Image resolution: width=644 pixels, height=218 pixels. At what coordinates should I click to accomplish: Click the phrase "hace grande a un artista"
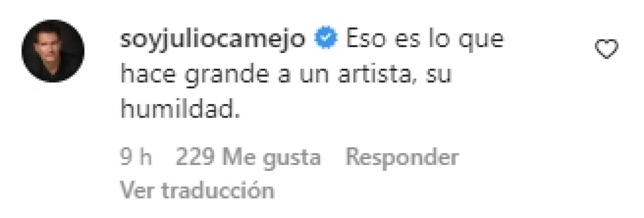265,75
